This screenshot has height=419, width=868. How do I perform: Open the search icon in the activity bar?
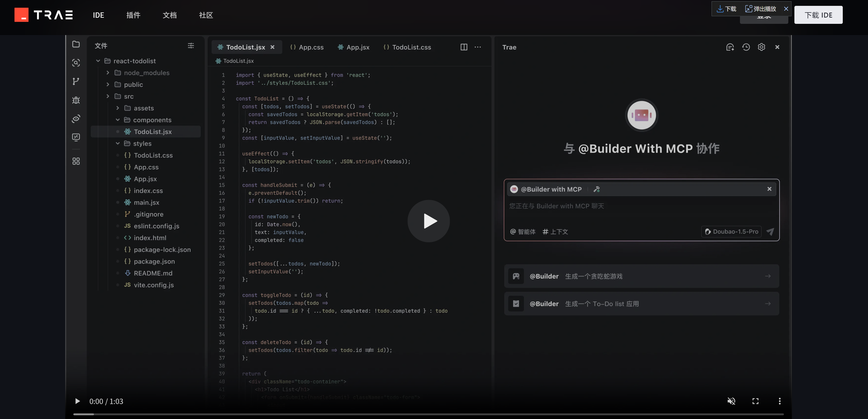point(76,63)
